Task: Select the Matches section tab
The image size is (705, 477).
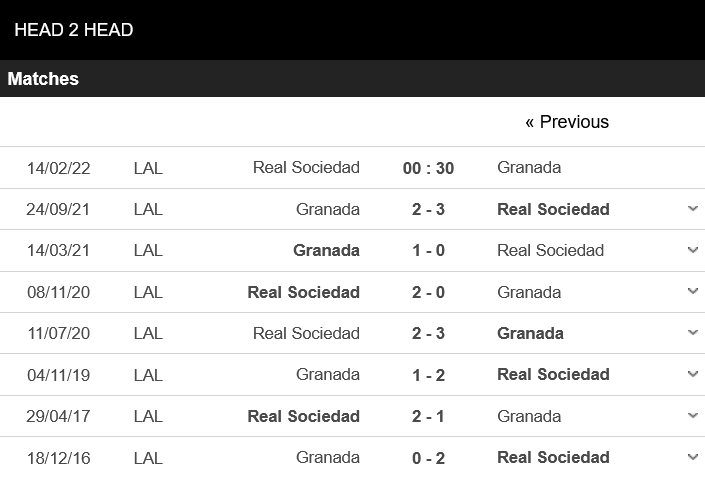Action: coord(43,79)
